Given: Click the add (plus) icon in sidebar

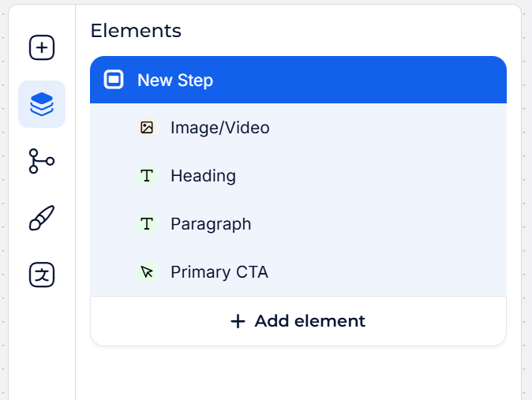Looking at the screenshot, I should 42,48.
